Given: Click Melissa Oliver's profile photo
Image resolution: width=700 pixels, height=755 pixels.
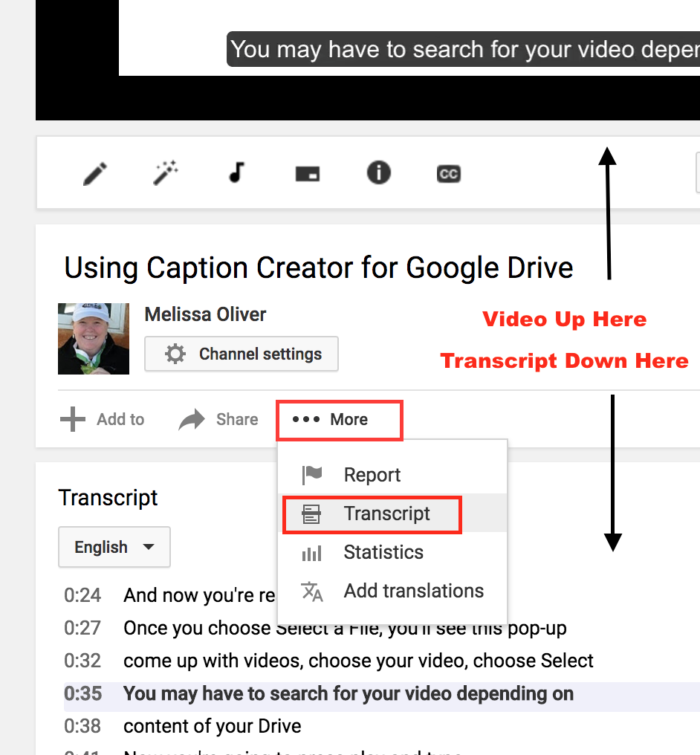Looking at the screenshot, I should (94, 339).
